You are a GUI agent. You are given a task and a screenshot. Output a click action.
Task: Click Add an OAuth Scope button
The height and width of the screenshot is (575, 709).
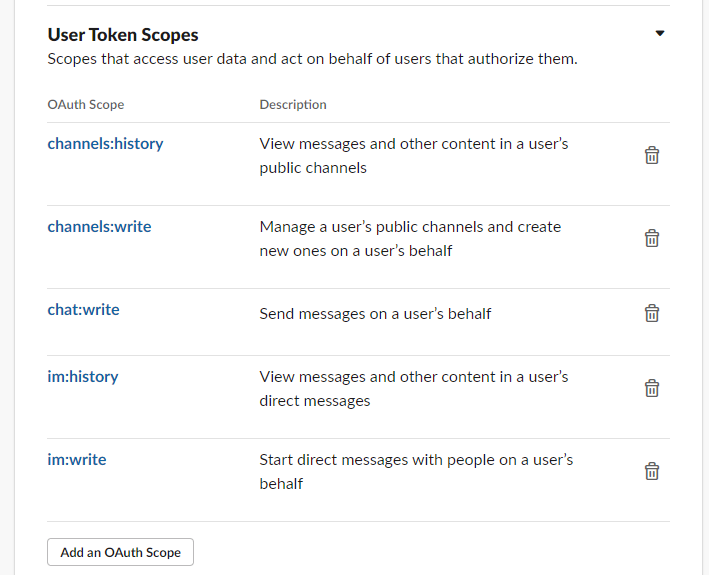(x=120, y=552)
